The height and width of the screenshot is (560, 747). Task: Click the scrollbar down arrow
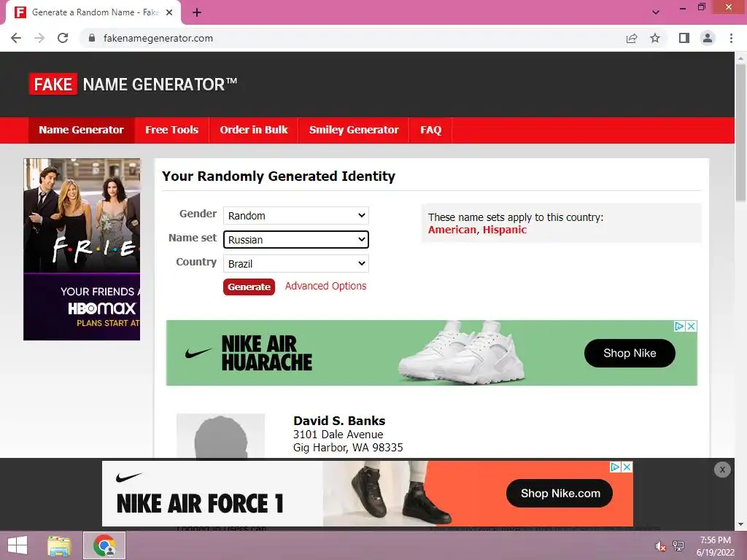pos(740,524)
